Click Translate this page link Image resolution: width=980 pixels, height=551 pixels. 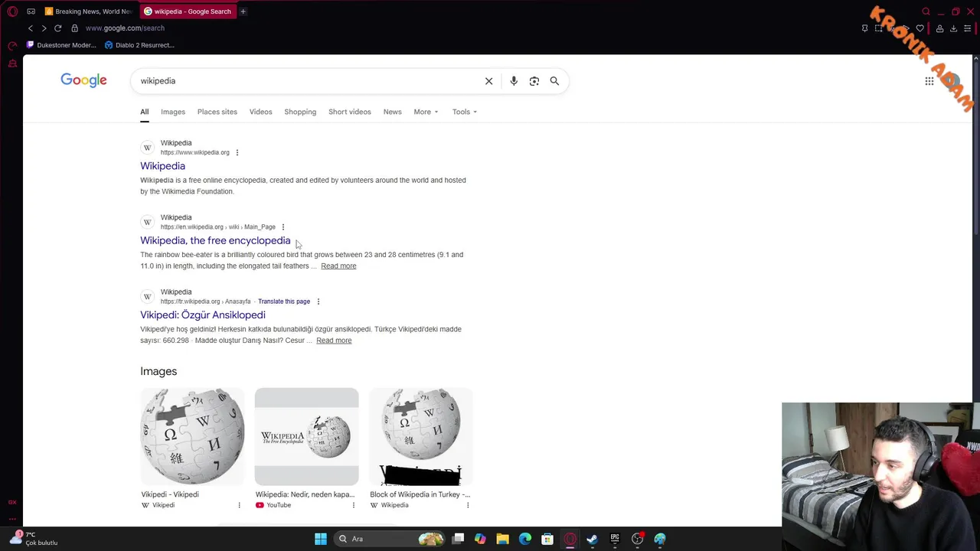(x=284, y=302)
